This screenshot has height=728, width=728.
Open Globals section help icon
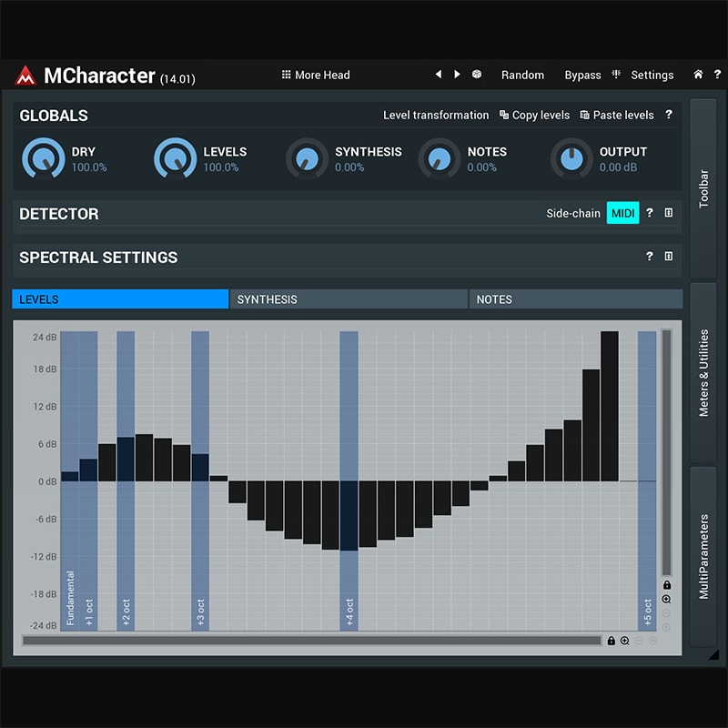669,115
